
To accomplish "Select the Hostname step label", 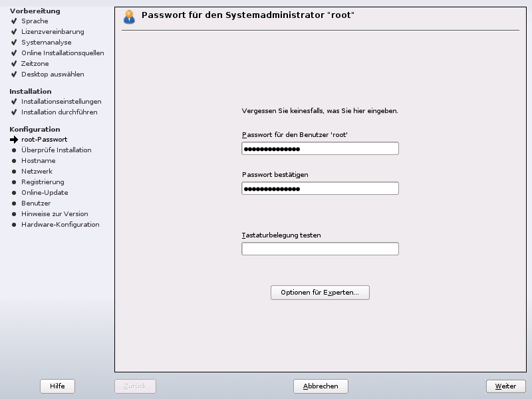I will point(39,161).
